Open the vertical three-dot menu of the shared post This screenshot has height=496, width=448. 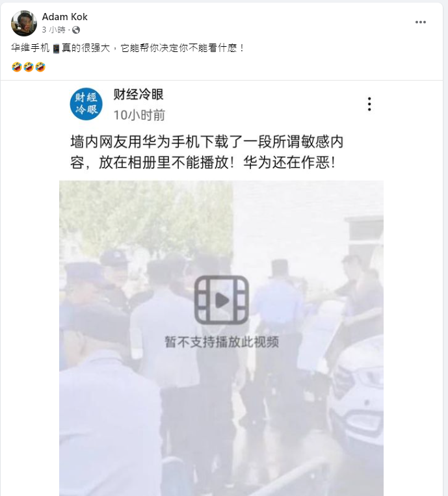click(369, 104)
